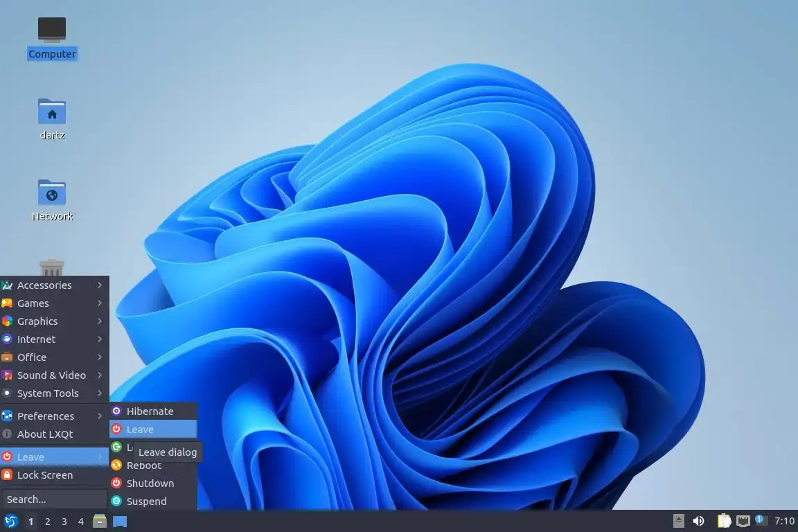Click the orange Lock Screen padlock icon
The image size is (798, 532).
tap(7, 475)
